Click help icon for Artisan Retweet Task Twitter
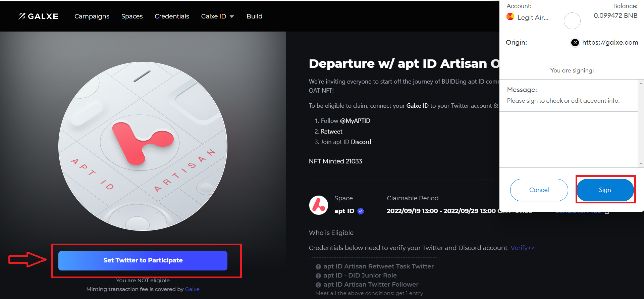This screenshot has width=644, height=299. point(318,267)
